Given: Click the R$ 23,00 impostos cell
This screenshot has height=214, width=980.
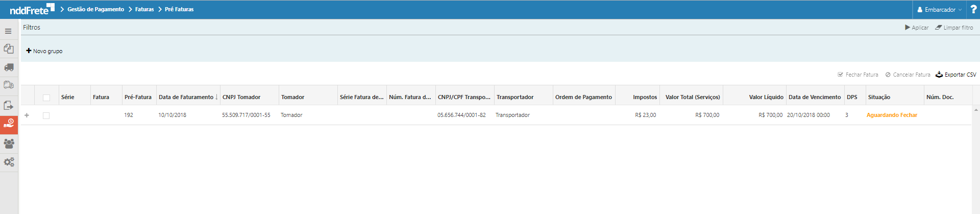Looking at the screenshot, I should click(646, 115).
